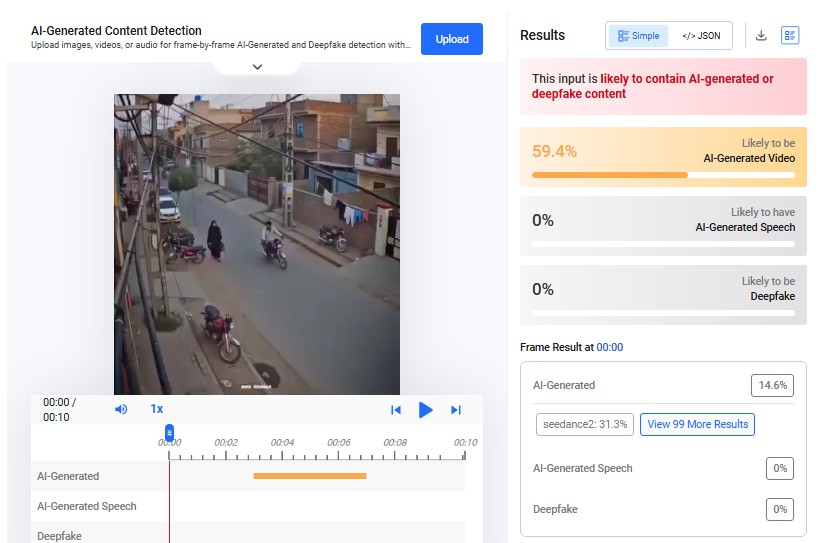Change playback speed from 1x
819x543 pixels.
(x=157, y=409)
